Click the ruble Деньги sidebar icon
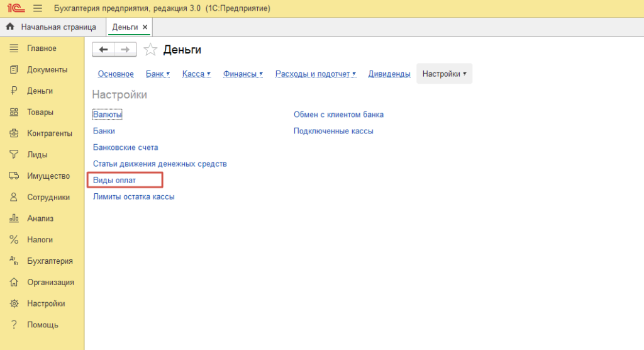Screen dimensions: 644x350 (14, 91)
